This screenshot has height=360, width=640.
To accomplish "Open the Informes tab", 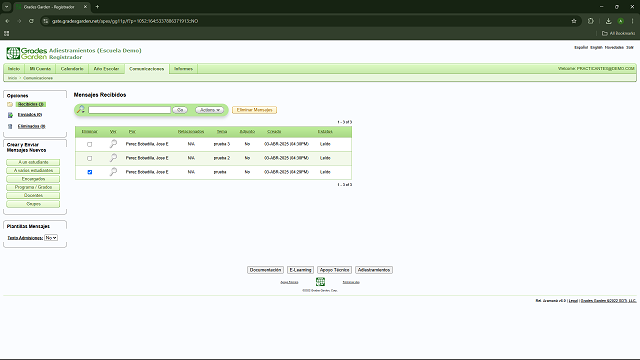I will pyautogui.click(x=183, y=69).
